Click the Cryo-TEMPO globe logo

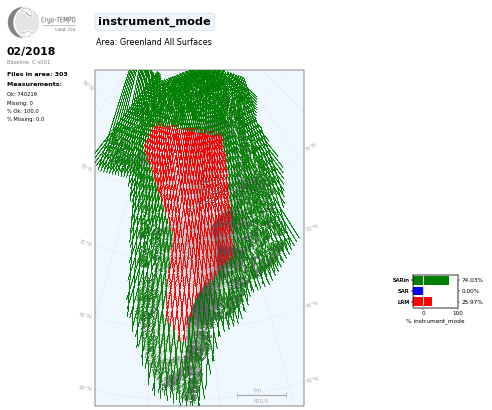pos(23,22)
